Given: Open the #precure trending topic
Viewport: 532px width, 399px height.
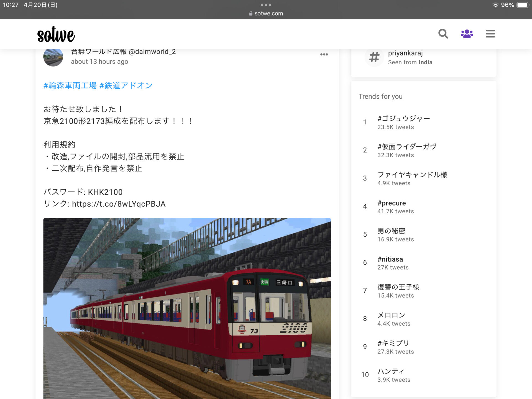Looking at the screenshot, I should (392, 203).
